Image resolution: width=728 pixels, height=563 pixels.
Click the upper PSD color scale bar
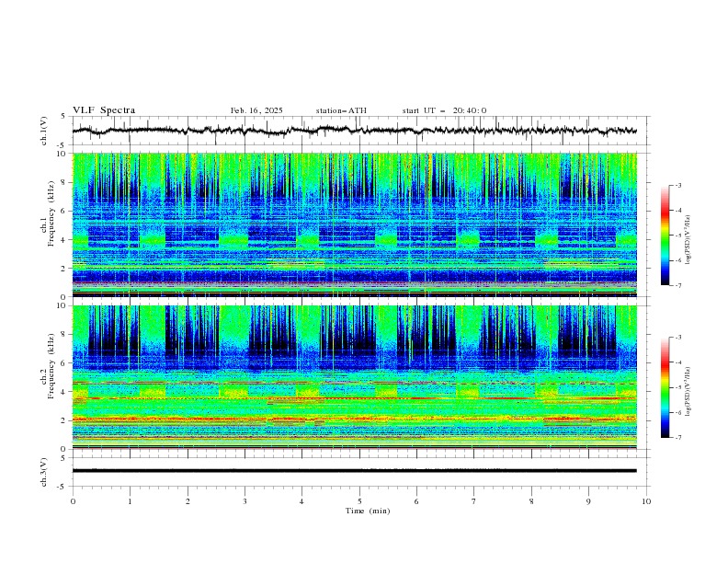coord(665,236)
